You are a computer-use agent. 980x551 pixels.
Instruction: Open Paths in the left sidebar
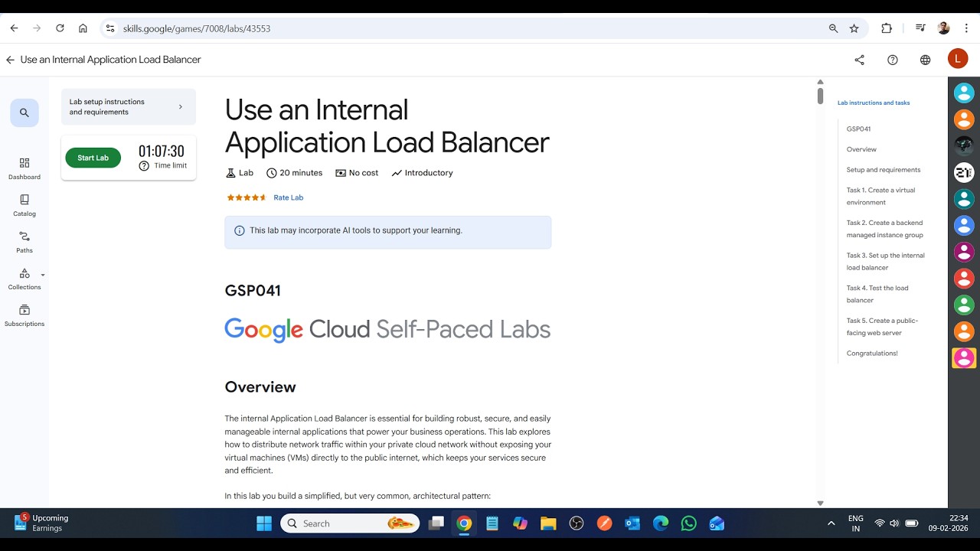(x=24, y=242)
